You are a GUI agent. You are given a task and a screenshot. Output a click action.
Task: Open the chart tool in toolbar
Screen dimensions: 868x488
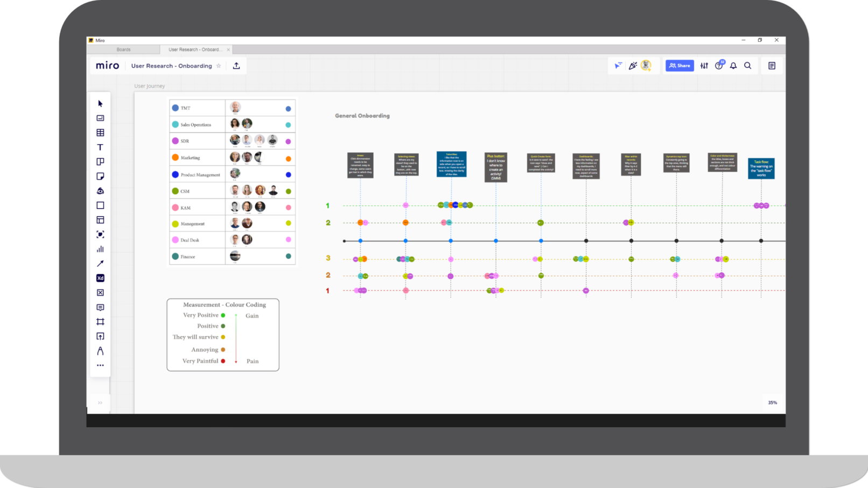(100, 249)
